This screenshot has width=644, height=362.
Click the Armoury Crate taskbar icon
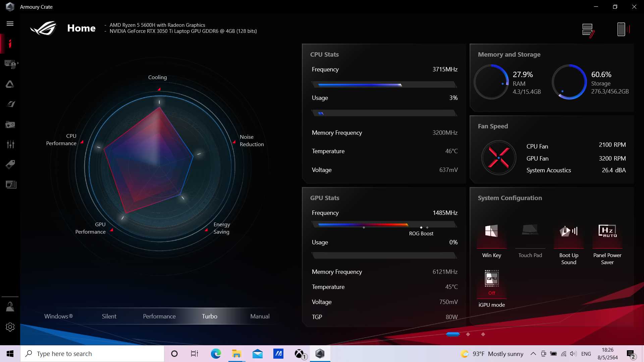[x=320, y=354]
